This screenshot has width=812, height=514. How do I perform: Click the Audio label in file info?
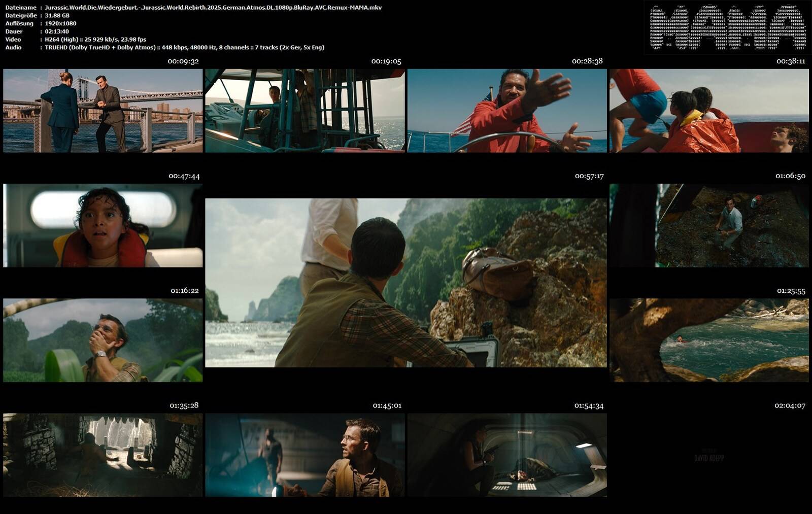coord(14,48)
